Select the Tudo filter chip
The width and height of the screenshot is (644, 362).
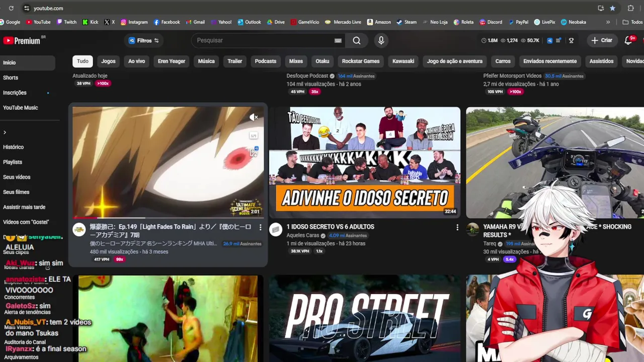(x=83, y=61)
